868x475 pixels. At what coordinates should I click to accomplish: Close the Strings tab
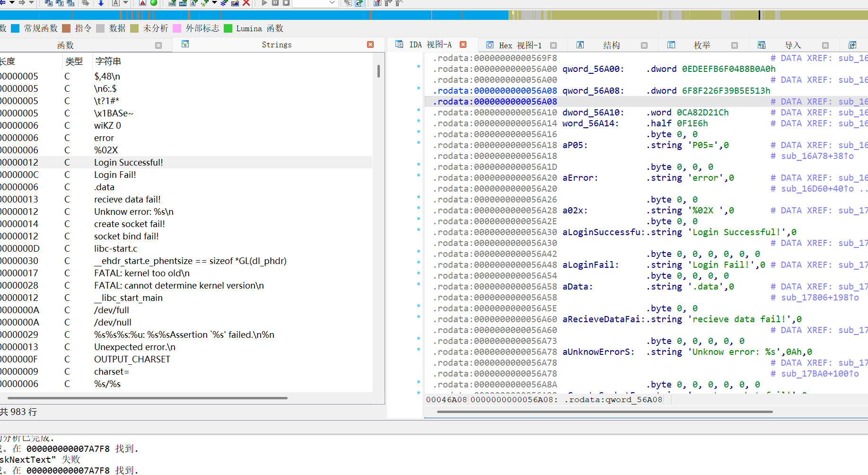click(370, 44)
